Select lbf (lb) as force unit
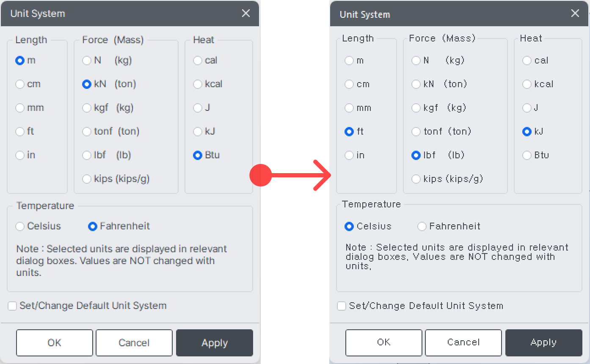590x364 pixels. [87, 155]
